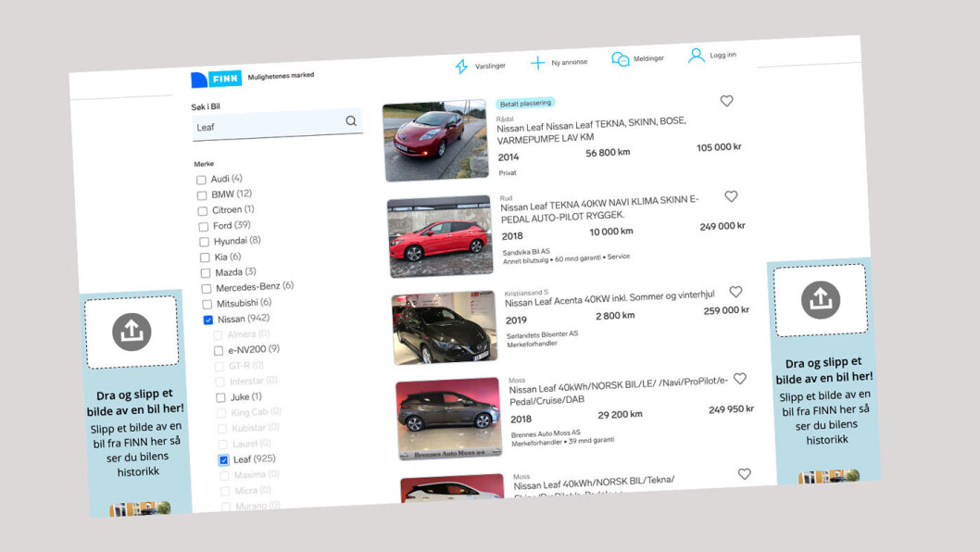Open the Leaf 40kWh/NORSK BIL/LE listing title
This screenshot has width=980, height=552.
pos(619,391)
